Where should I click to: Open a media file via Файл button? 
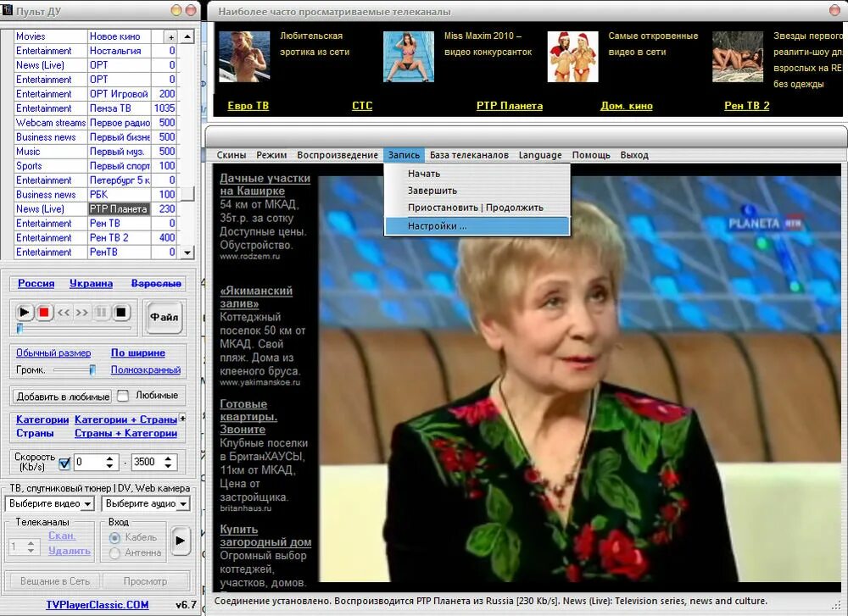[x=164, y=317]
